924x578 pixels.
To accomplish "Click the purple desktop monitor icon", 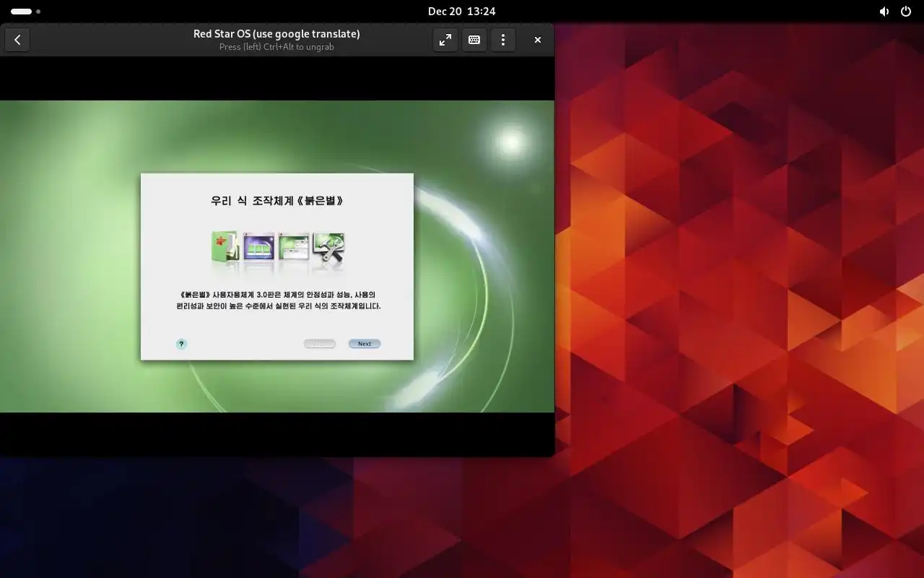I will pos(259,247).
